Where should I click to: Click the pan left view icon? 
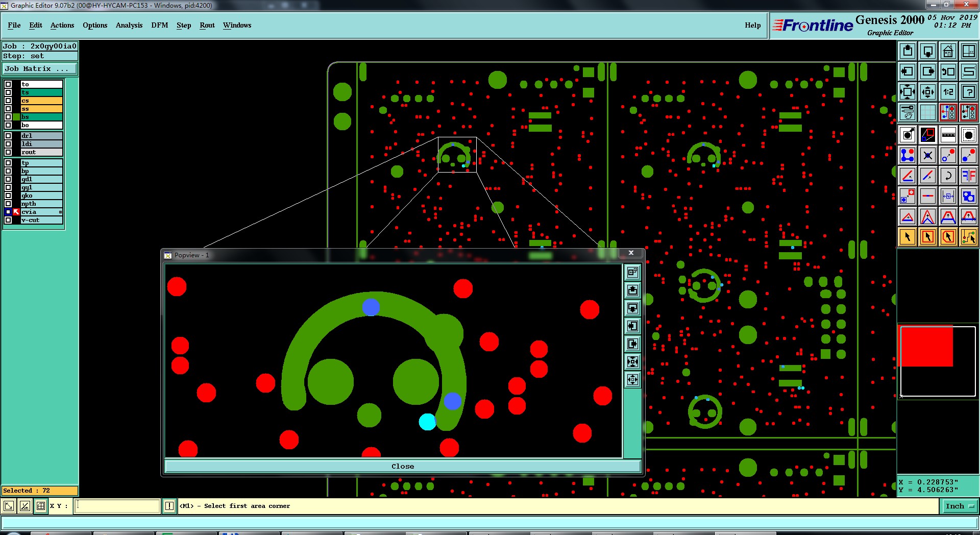tap(908, 71)
